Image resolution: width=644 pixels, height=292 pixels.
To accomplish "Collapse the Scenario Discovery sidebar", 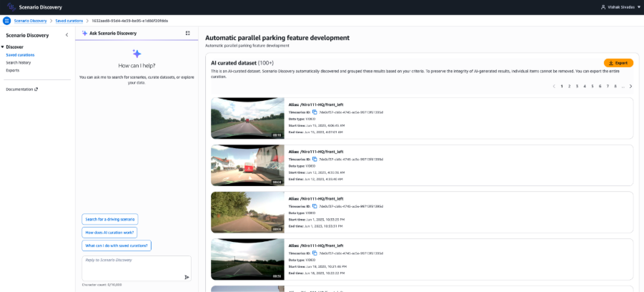I will pos(67,35).
